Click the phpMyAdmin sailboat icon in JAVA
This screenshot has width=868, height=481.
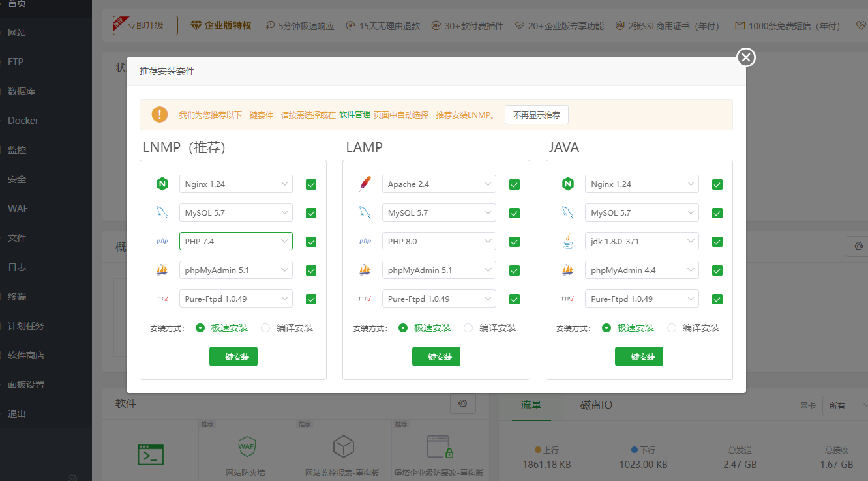pos(568,270)
